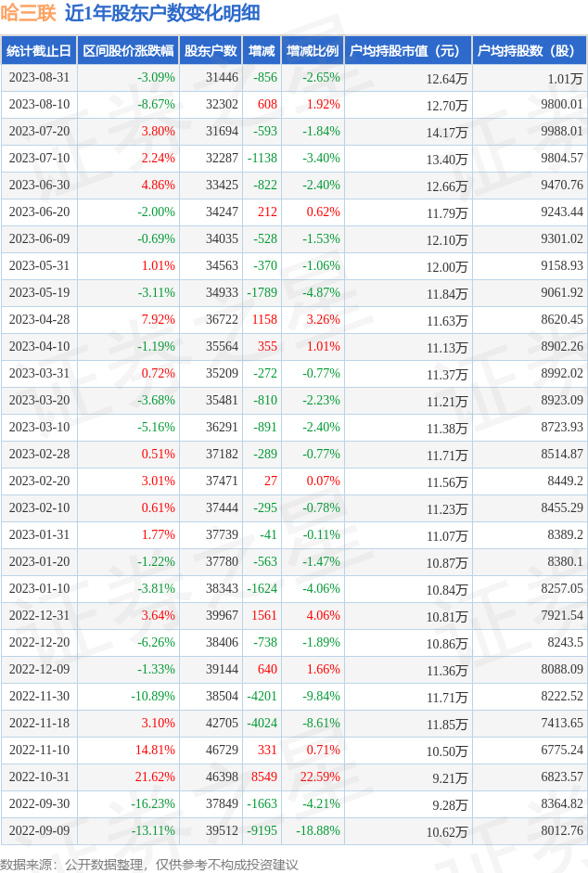Select the change value -1138

point(262,158)
